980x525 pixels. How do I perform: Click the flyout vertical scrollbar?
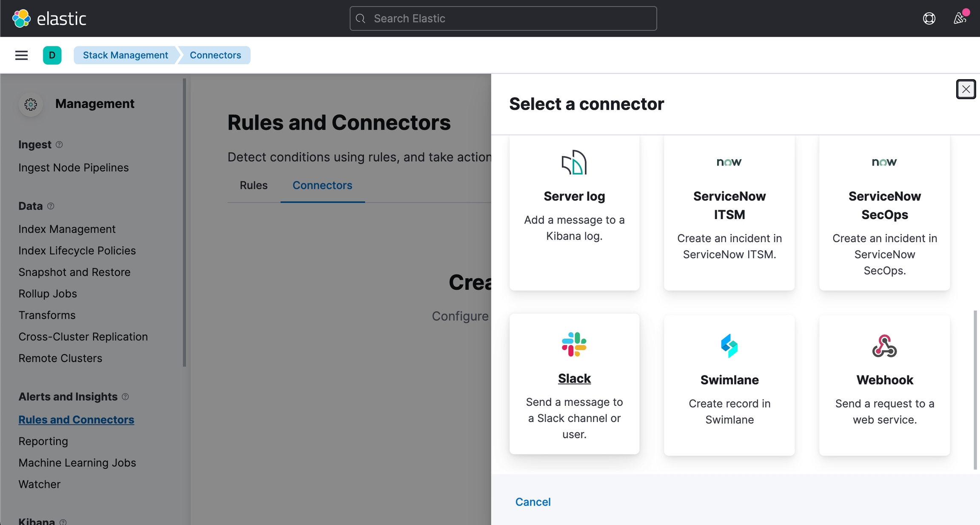coord(975,390)
